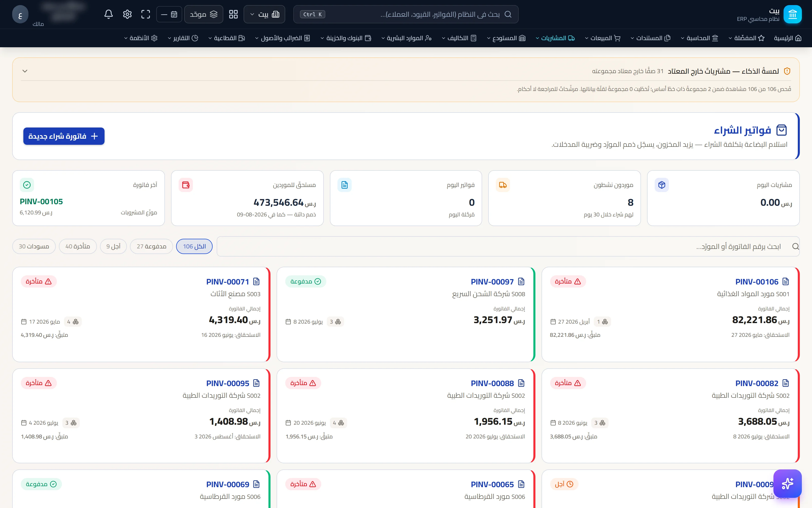Viewport: 812px width, 508px height.
Task: Click the document icon on فواتير اليوم card
Action: [x=344, y=185]
